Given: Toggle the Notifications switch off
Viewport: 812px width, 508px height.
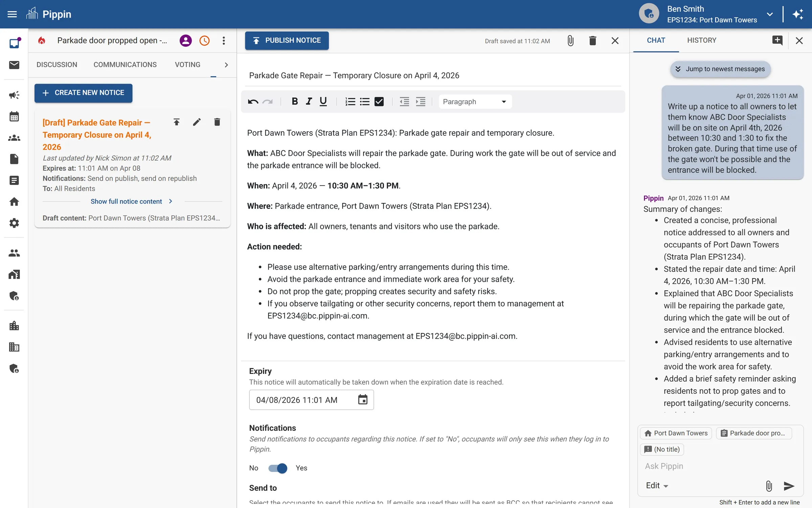Looking at the screenshot, I should pos(278,468).
